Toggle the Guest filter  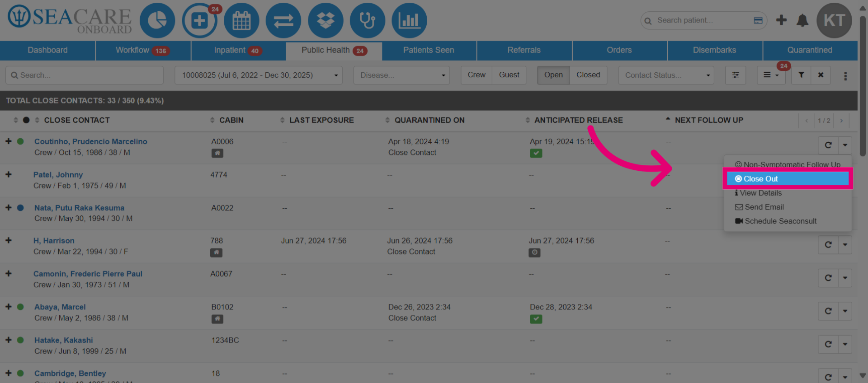coord(509,75)
